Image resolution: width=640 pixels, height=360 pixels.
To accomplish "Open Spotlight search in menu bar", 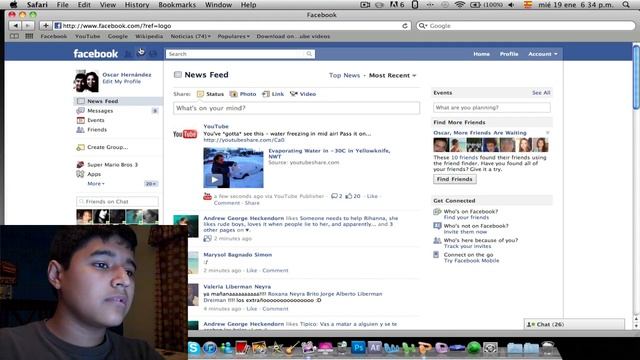I will tap(626, 5).
